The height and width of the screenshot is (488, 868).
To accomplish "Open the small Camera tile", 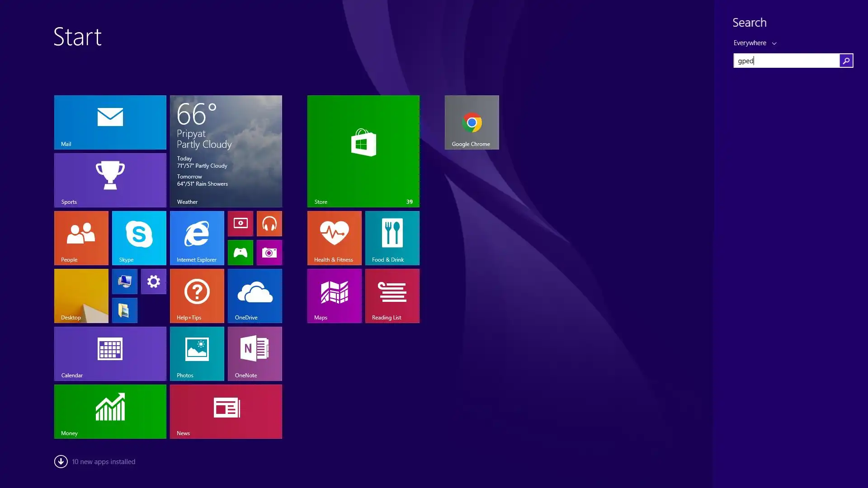I will 269,252.
